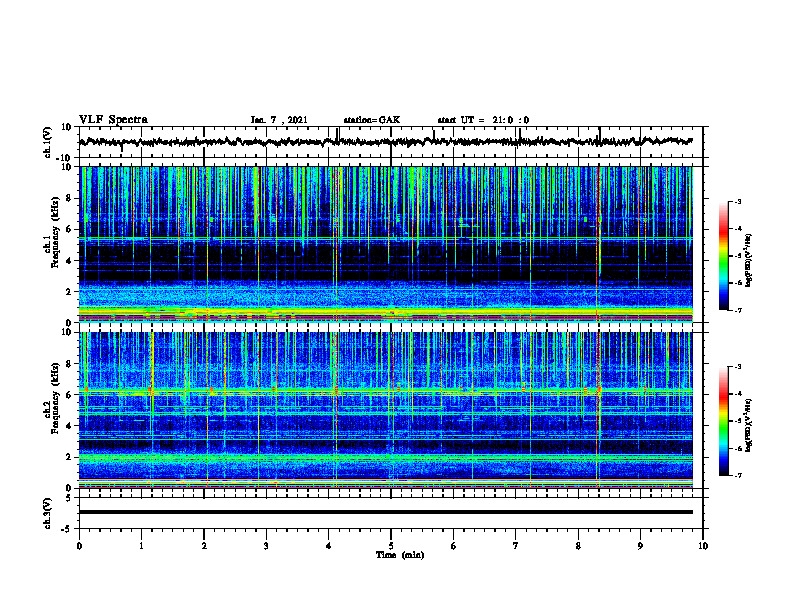Viewport: 792px width, 612px height.
Task: Click the "ch.1(V)" waveform axis label
Action: tap(48, 142)
